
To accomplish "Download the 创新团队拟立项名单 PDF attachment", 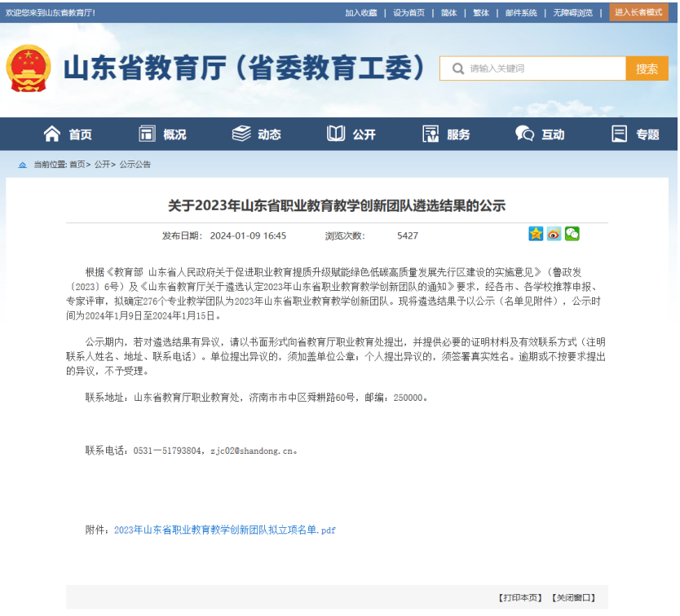I will (x=224, y=530).
